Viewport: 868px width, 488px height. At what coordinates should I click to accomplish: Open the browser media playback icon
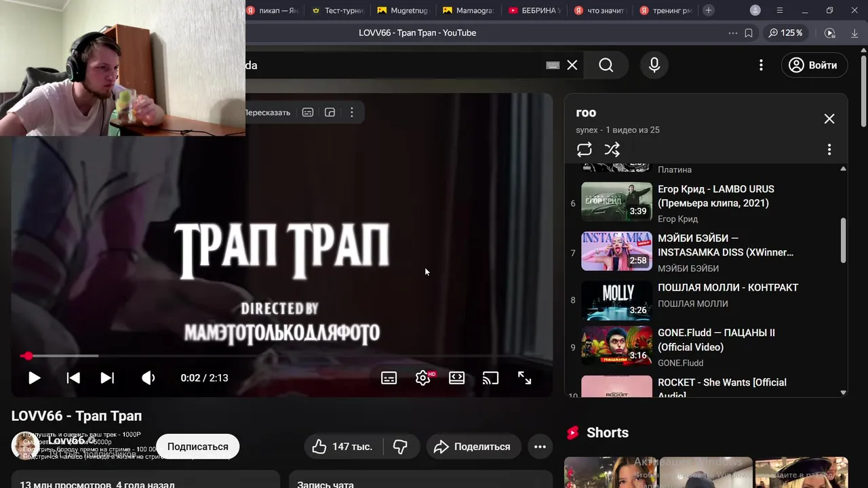(x=830, y=33)
